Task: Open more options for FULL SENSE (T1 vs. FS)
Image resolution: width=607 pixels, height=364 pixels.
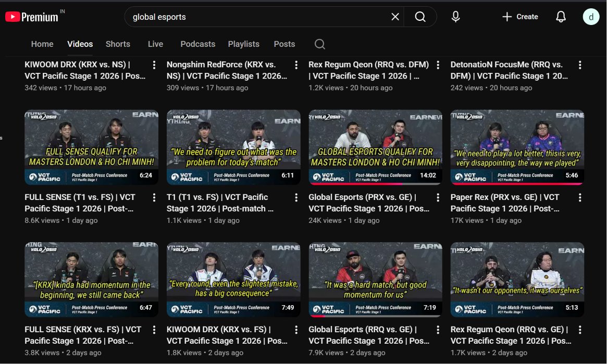Action: click(x=154, y=198)
